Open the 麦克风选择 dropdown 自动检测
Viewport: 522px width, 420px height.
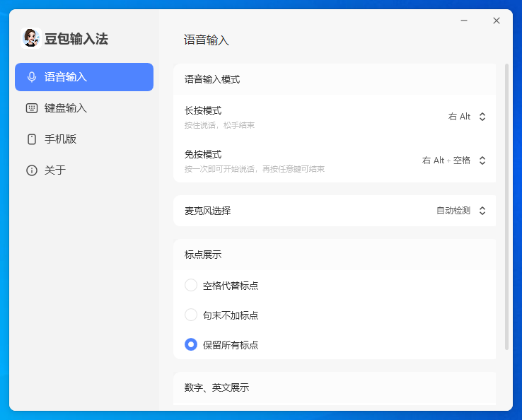(461, 211)
